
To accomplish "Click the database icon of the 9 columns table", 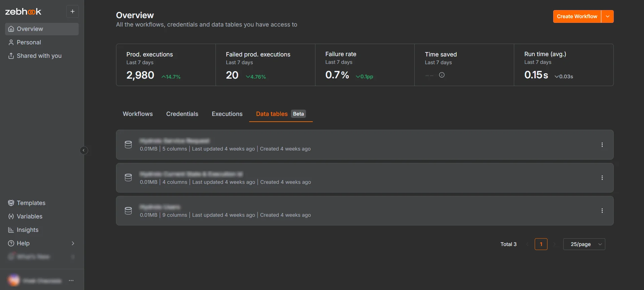I will [x=128, y=211].
